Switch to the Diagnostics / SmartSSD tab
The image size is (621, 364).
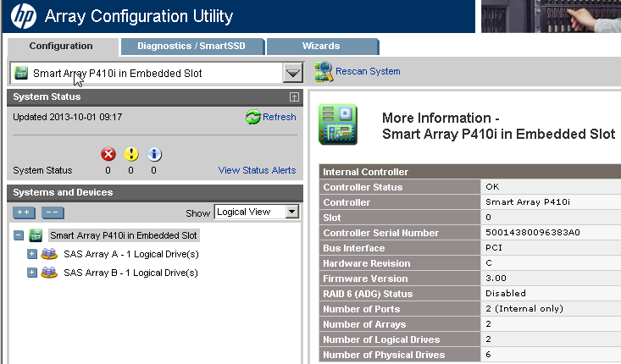(x=191, y=46)
